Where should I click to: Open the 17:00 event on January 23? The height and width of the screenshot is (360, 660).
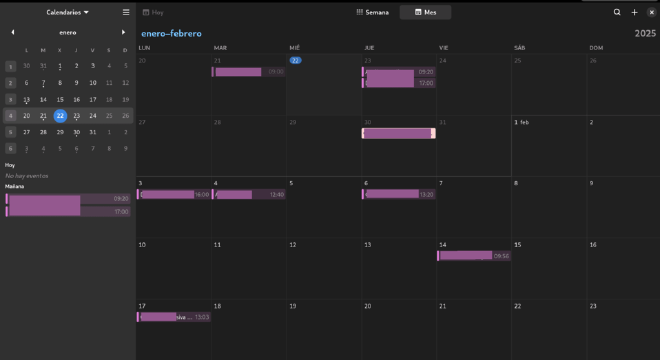point(399,83)
